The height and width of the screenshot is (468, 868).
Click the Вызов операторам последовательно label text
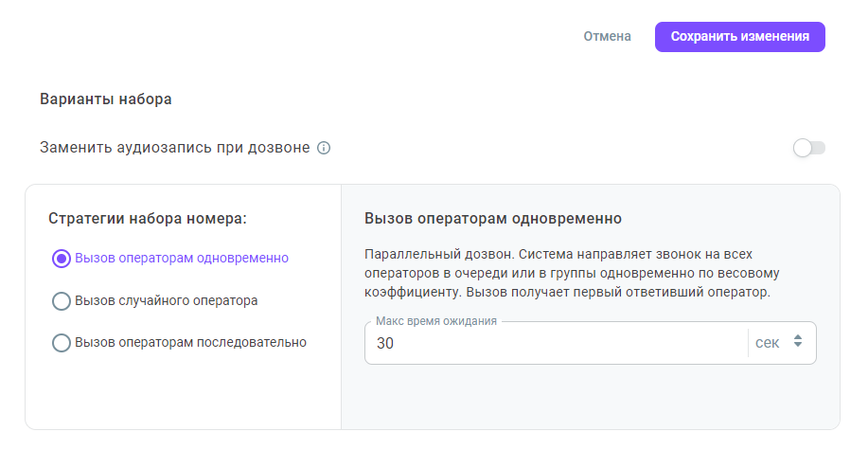coord(190,342)
